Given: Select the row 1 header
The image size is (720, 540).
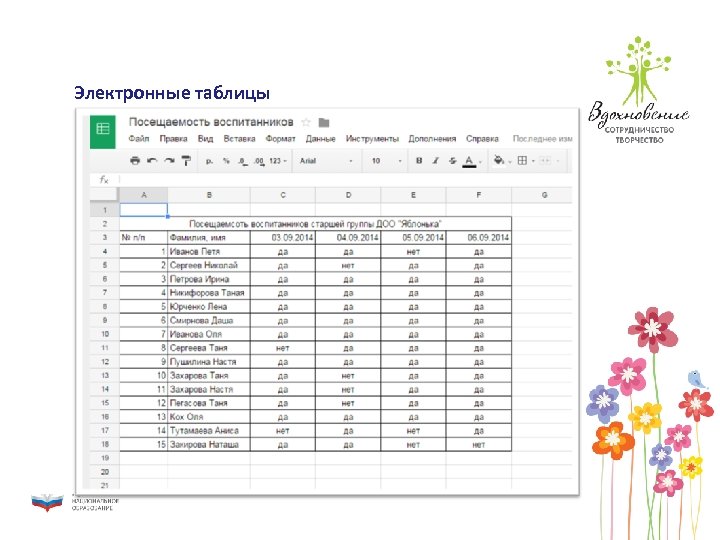Looking at the screenshot, I should [x=105, y=210].
